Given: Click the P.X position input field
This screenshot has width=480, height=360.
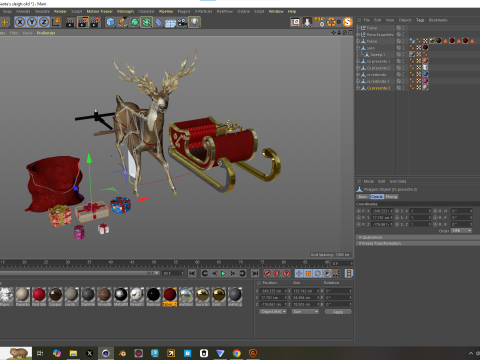Looking at the screenshot, I should point(382,211).
